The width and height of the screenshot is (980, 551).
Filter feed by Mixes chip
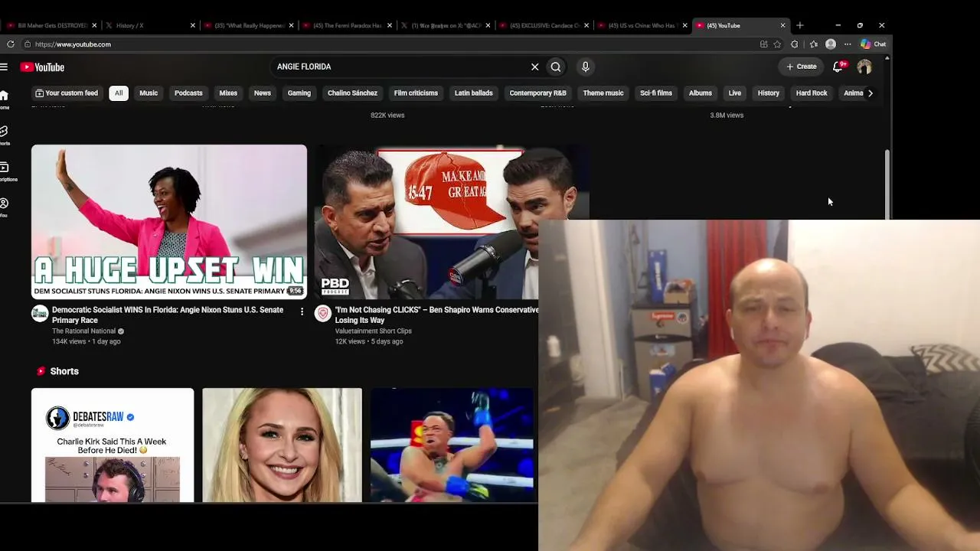(x=228, y=93)
